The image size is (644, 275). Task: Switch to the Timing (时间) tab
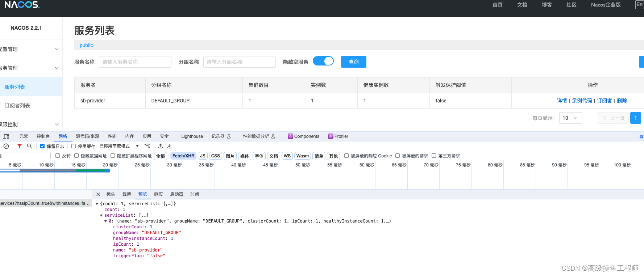coord(195,194)
